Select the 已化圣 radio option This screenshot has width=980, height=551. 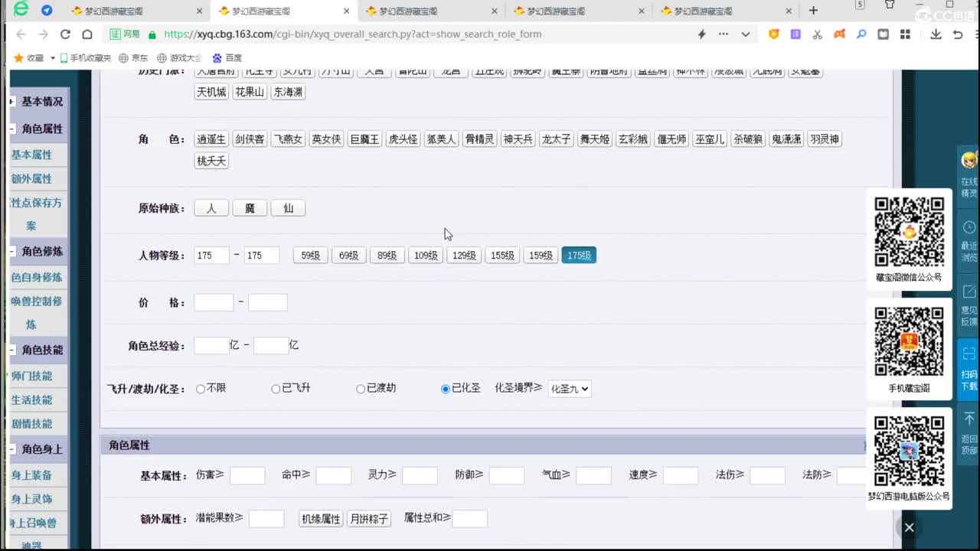coord(446,389)
